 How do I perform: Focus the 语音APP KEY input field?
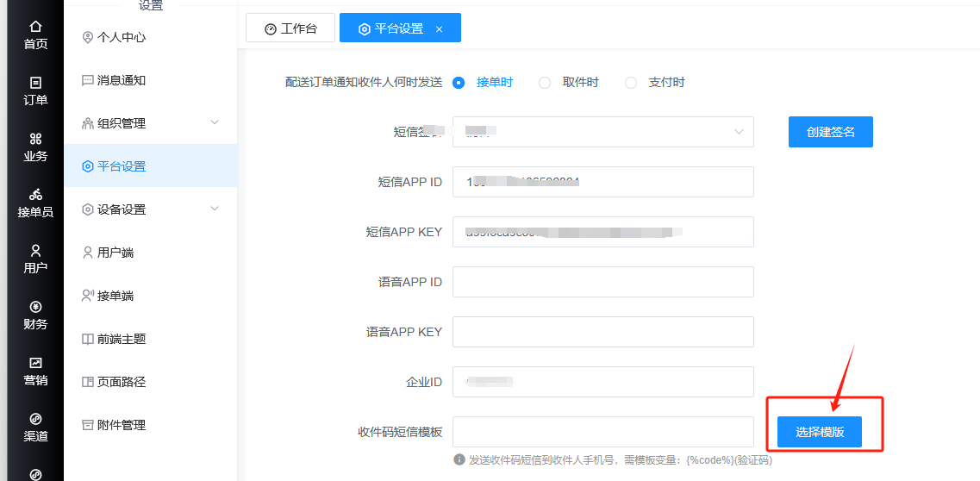[603, 332]
